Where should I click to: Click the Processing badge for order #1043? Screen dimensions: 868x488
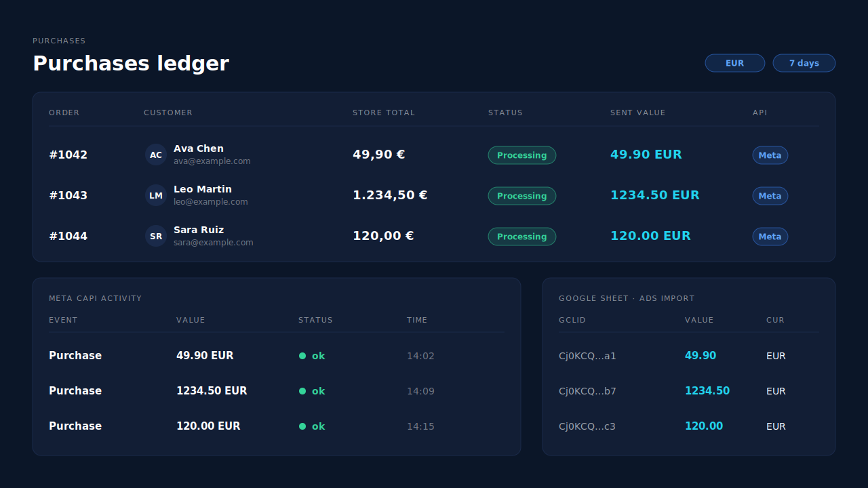(x=522, y=196)
